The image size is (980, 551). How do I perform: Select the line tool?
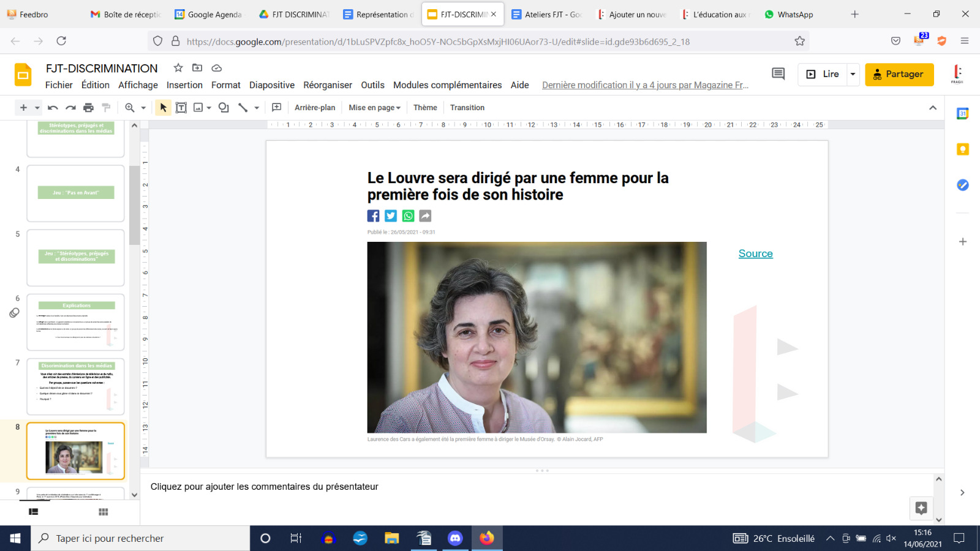click(x=243, y=108)
